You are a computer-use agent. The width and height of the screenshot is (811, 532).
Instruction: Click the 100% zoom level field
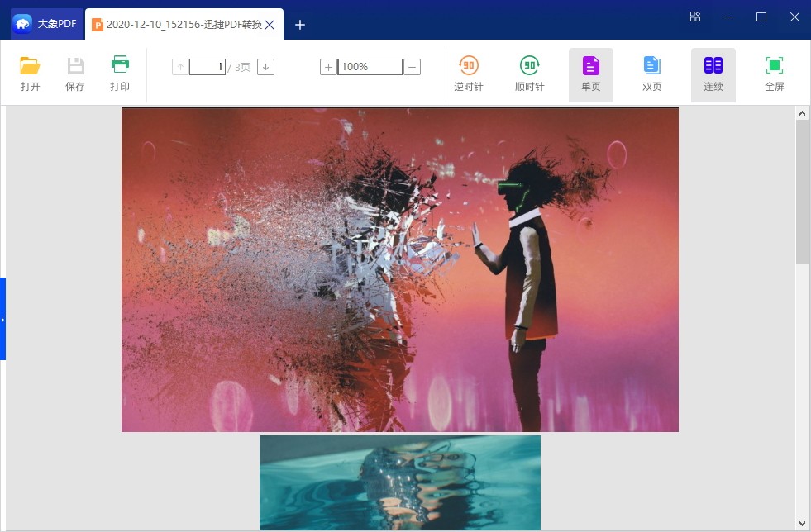point(370,67)
